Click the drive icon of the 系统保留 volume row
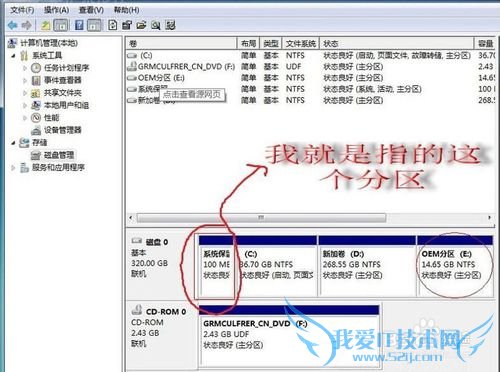The width and height of the screenshot is (500, 372). [x=132, y=89]
